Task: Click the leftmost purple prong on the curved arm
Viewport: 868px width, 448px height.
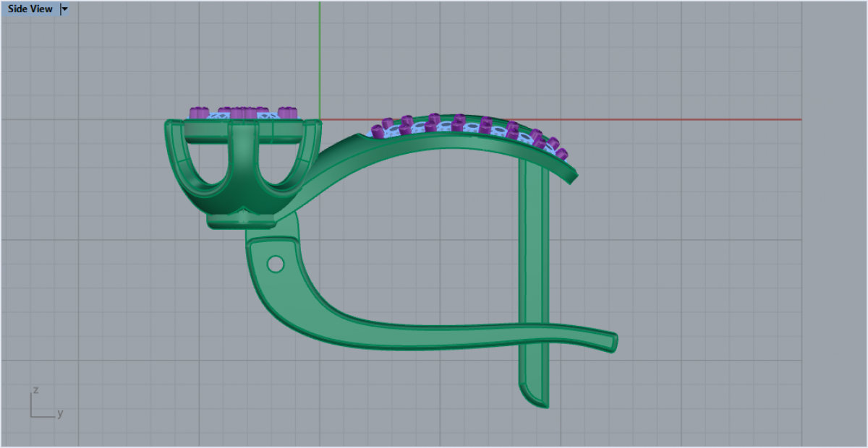Action: click(378, 131)
